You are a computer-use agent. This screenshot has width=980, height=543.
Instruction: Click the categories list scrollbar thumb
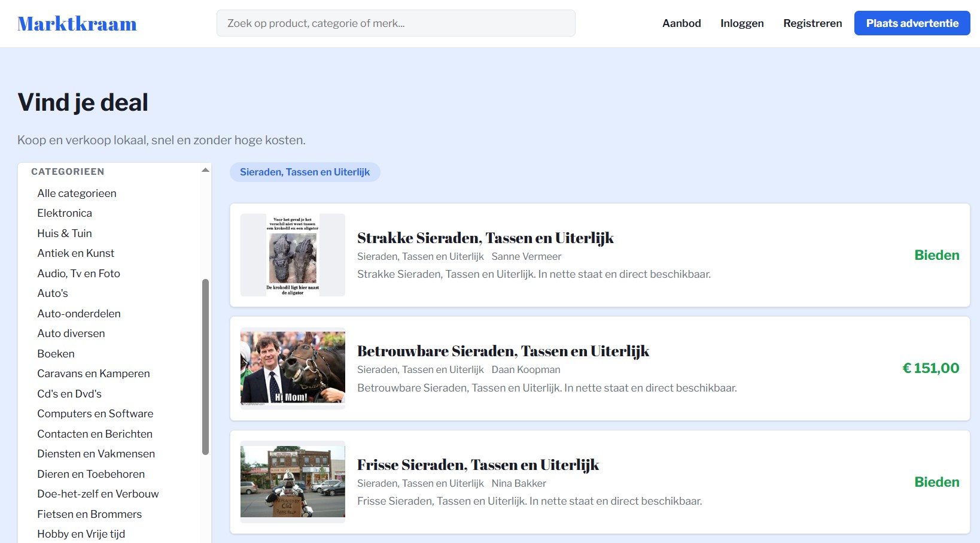click(x=205, y=365)
